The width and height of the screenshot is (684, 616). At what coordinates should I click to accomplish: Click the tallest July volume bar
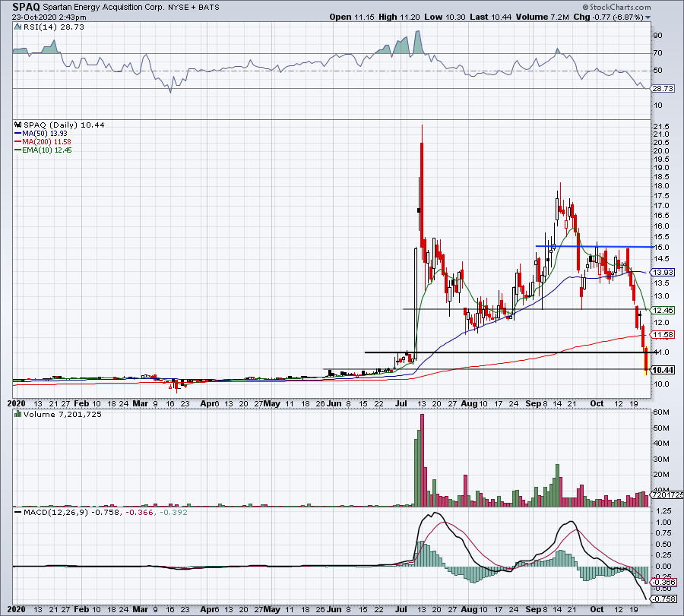tap(422, 460)
